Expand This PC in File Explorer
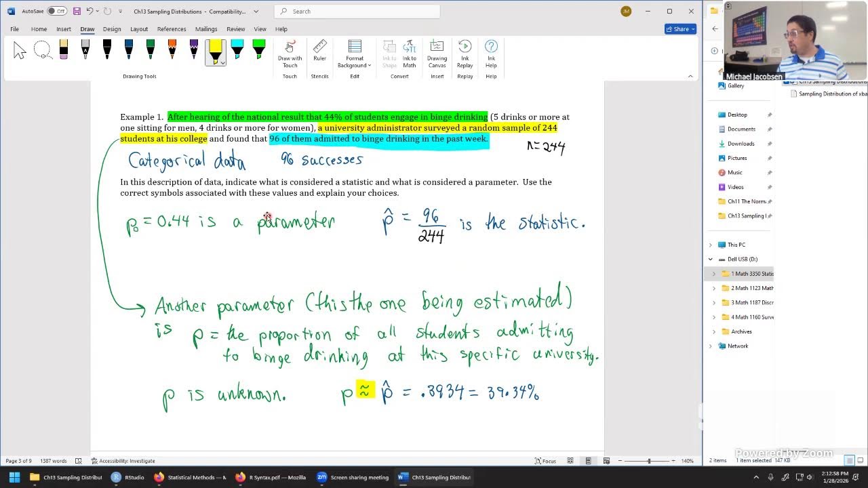The width and height of the screenshot is (868, 488). (711, 245)
